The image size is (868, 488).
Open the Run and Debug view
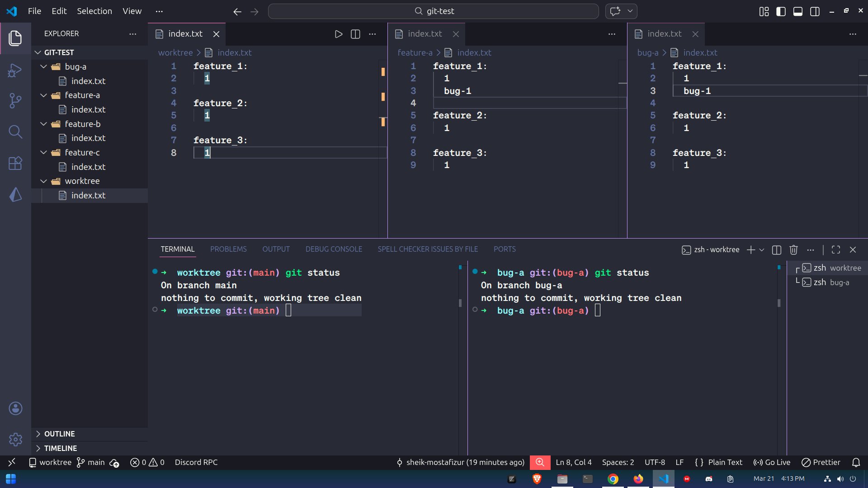pyautogui.click(x=15, y=70)
